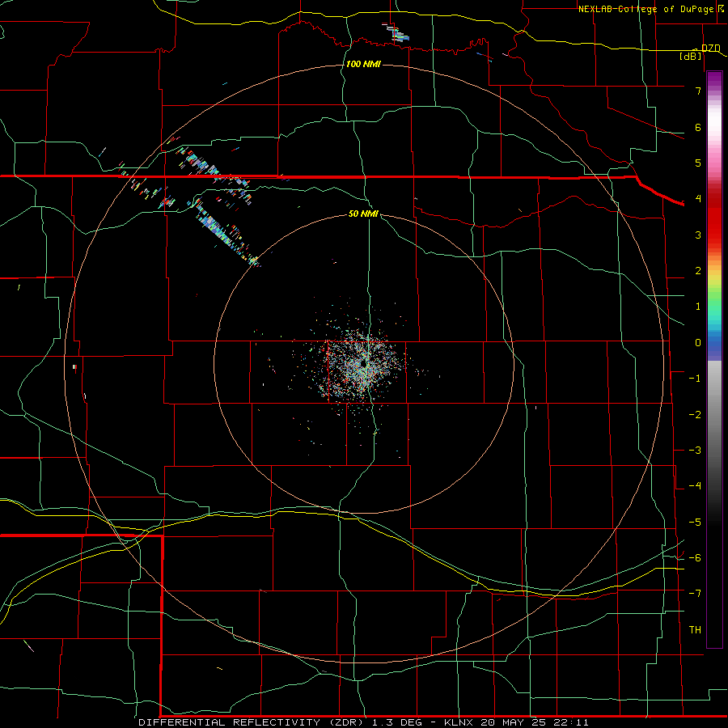Click the 1.3 DEG elevation text
The image size is (728, 728).
[397, 722]
